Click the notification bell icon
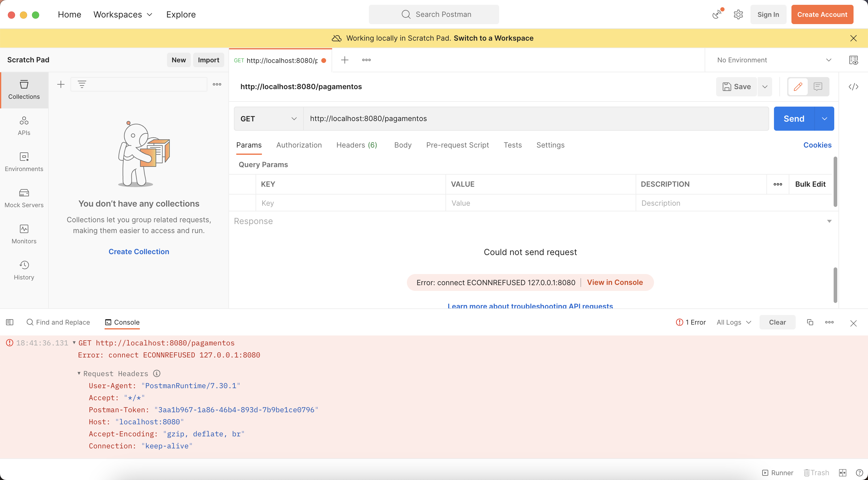868x480 pixels. pos(717,14)
